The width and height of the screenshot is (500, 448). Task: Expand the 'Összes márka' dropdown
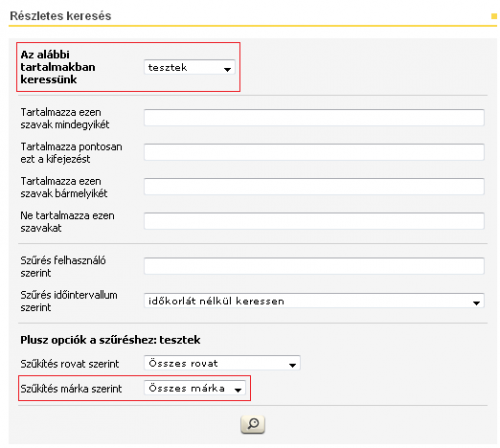pos(195,388)
